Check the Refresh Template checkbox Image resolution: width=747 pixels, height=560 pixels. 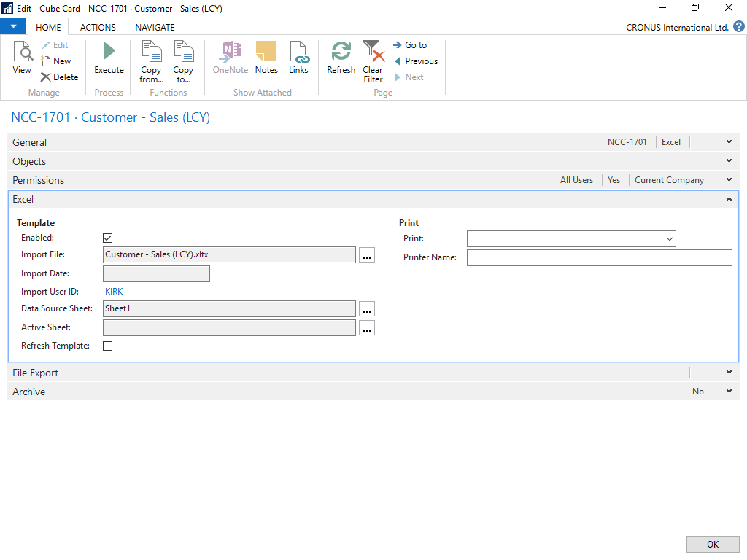(x=108, y=346)
